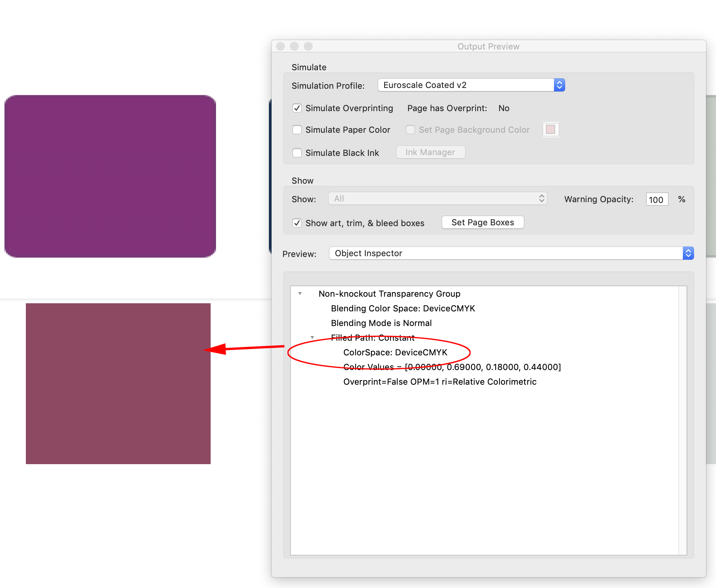This screenshot has height=588, width=716.
Task: Enable Simulate Paper Color
Action: 297,130
